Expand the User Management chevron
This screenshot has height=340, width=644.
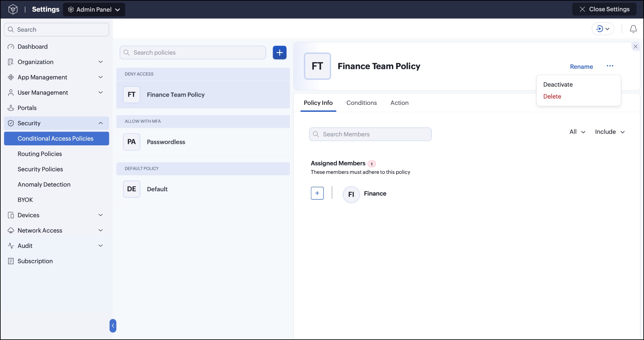tap(101, 93)
